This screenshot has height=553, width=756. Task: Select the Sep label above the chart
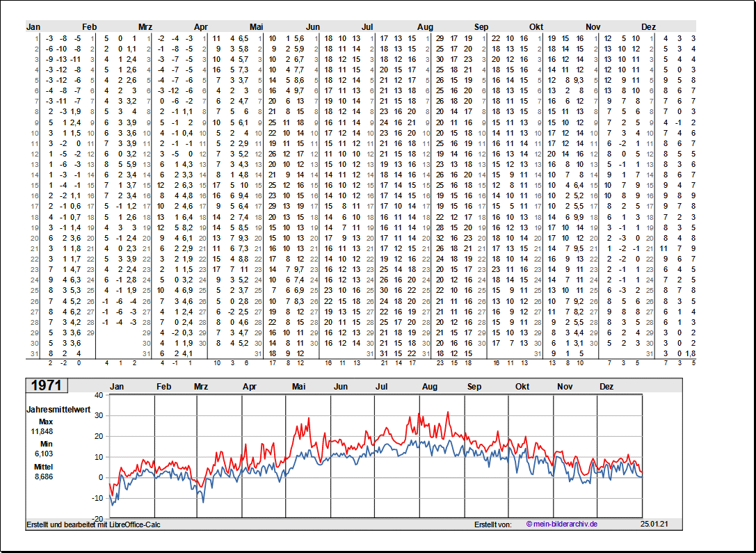[474, 387]
